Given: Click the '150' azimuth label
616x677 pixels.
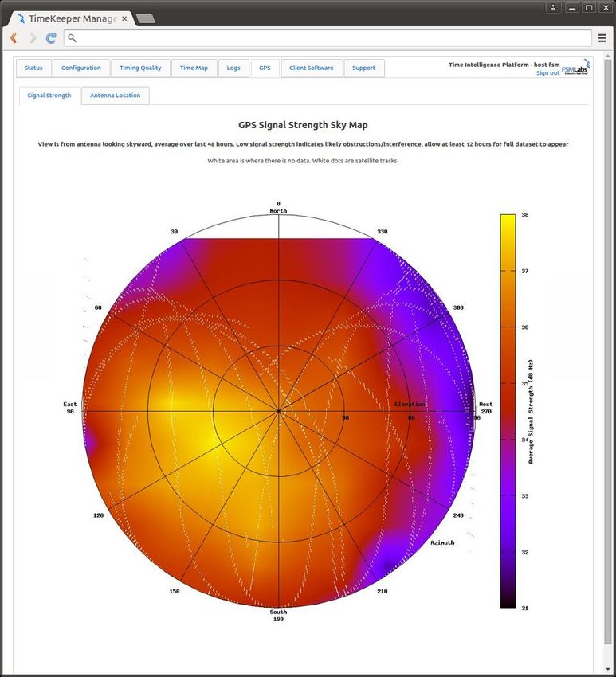Looking at the screenshot, I should click(174, 591).
